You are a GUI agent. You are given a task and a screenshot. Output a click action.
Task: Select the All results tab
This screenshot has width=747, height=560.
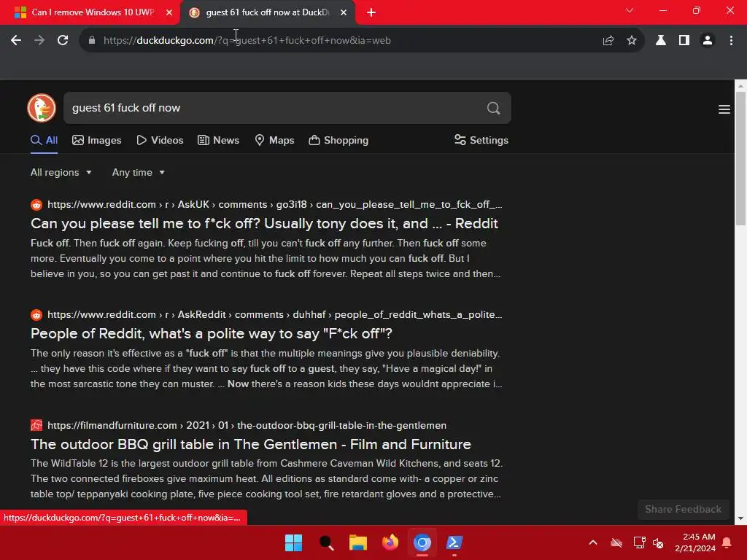pos(44,141)
